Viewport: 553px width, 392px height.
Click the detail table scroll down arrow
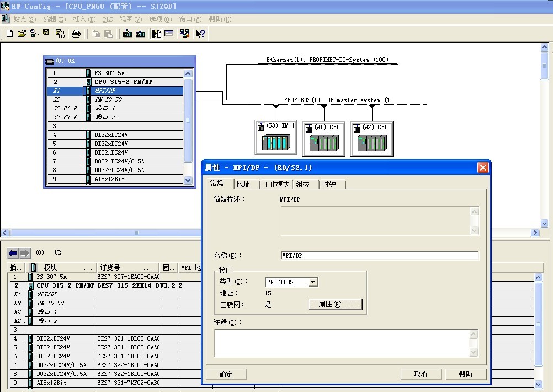click(x=539, y=385)
